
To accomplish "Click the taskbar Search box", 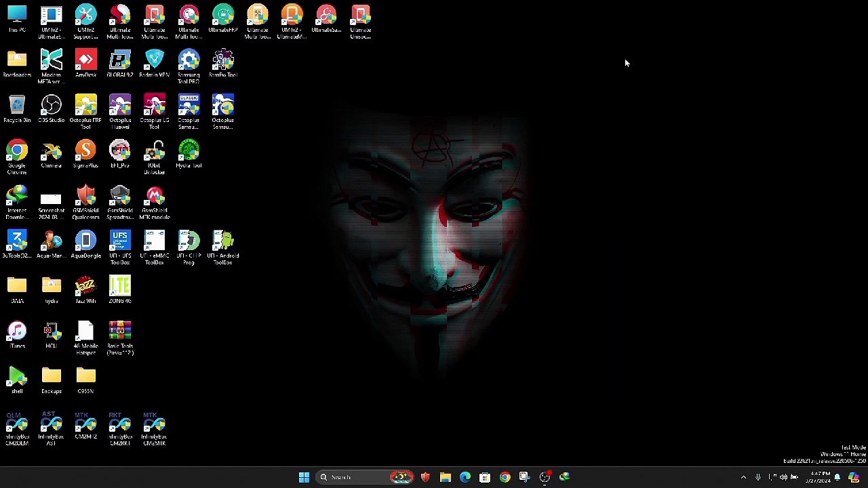I will pyautogui.click(x=365, y=477).
